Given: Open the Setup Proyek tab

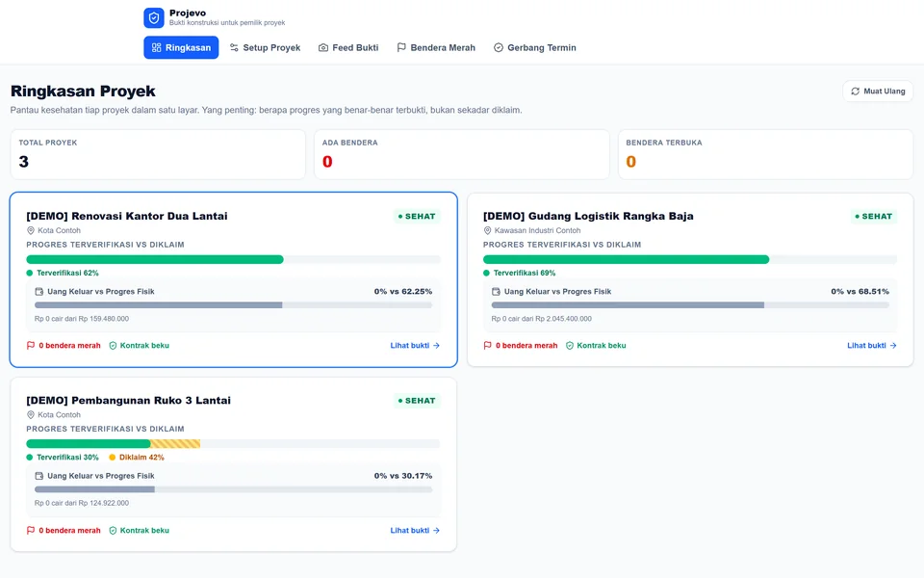Looking at the screenshot, I should pyautogui.click(x=265, y=48).
